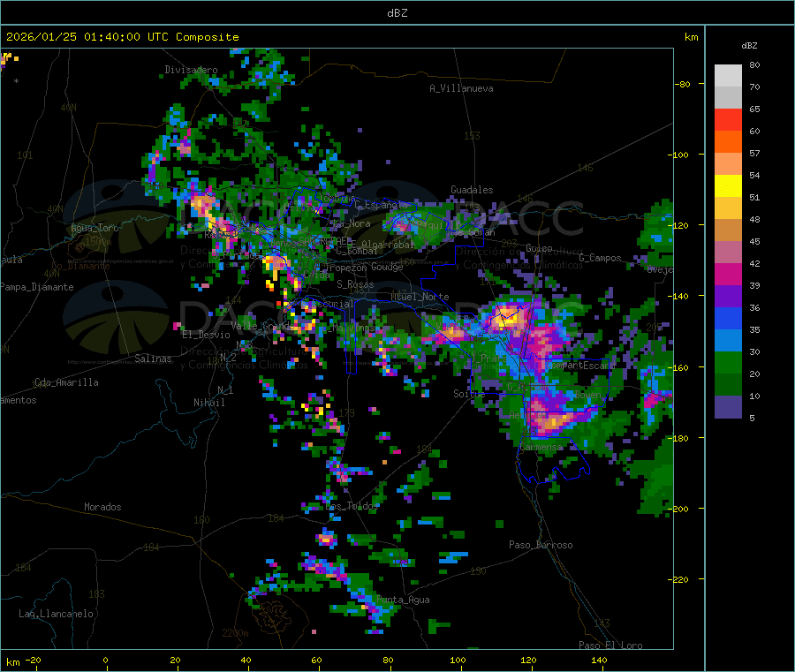Click the 'A_Villanueva' map label
This screenshot has width=795, height=672.
pyautogui.click(x=461, y=88)
